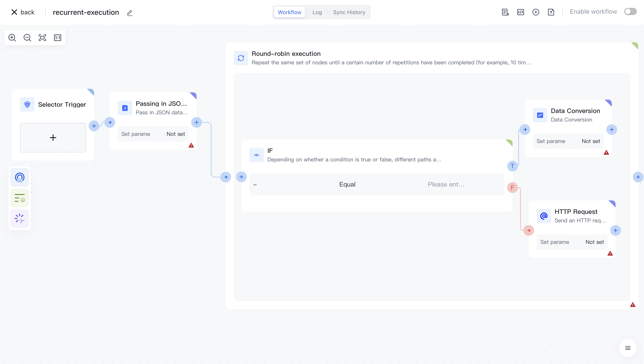Select the trigger icon in left panel
This screenshot has width=644, height=364.
coord(19,177)
